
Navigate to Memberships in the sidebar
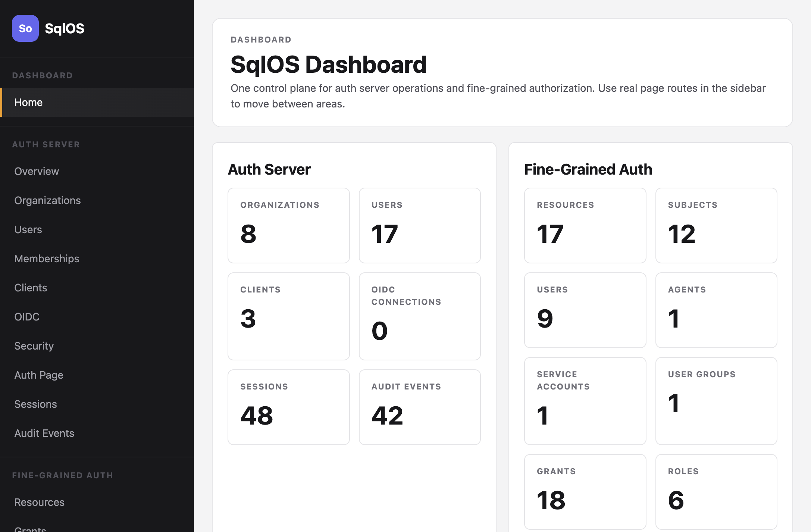tap(47, 259)
